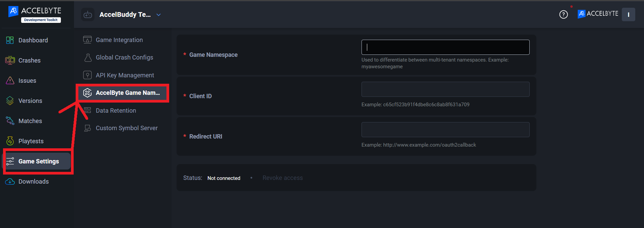Image resolution: width=644 pixels, height=228 pixels.
Task: Click the AccelByte Development Toolkit logo
Action: [x=35, y=14]
